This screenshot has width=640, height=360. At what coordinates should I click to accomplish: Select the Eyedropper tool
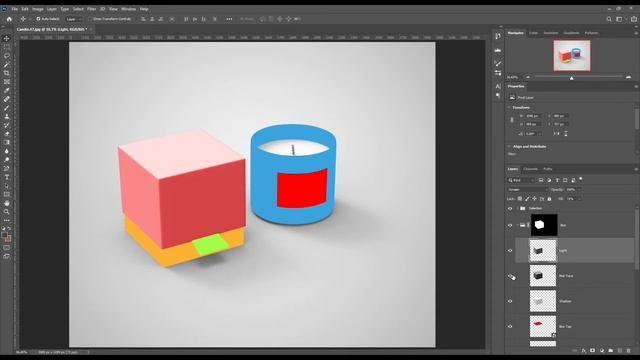[x=7, y=90]
